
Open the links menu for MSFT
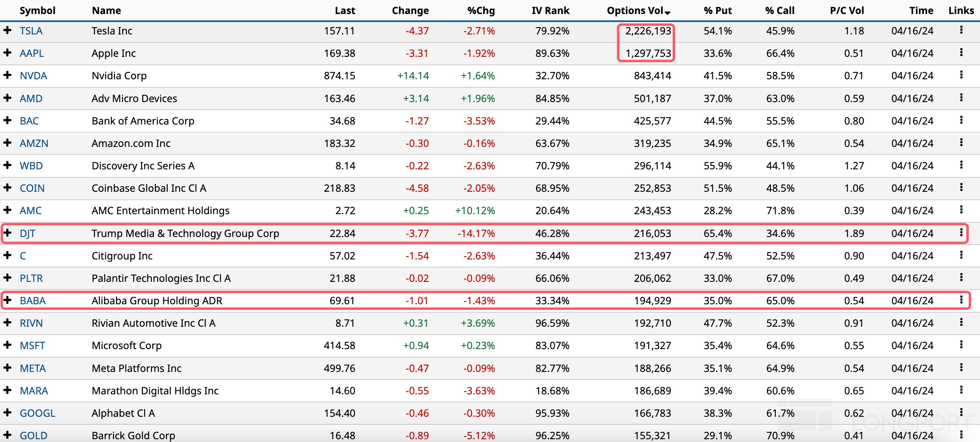[961, 345]
